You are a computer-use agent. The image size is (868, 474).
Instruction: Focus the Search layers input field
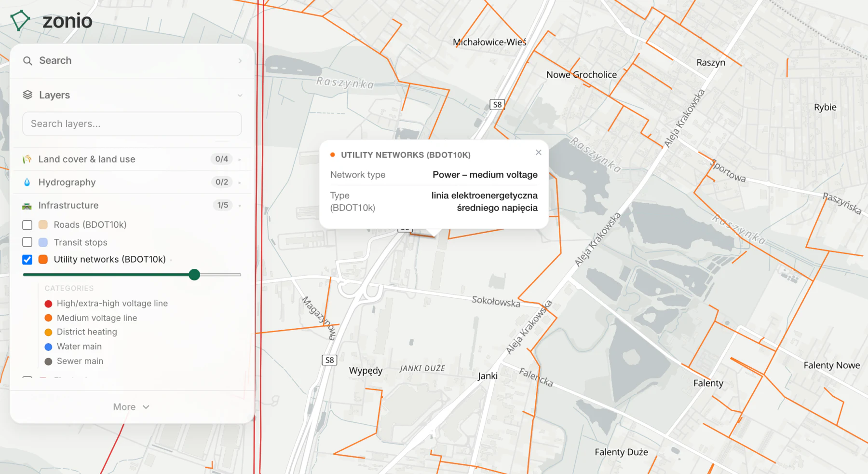(132, 124)
